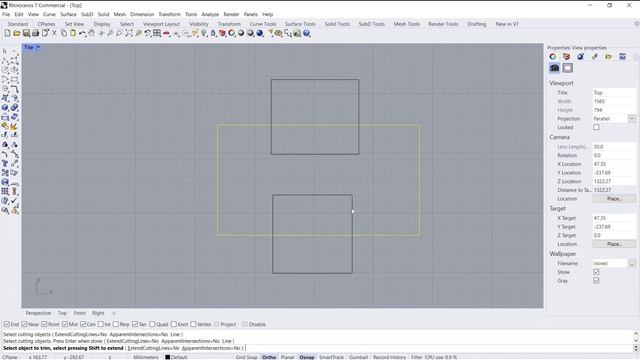Open the Materials panel icon in Properties

click(x=580, y=56)
